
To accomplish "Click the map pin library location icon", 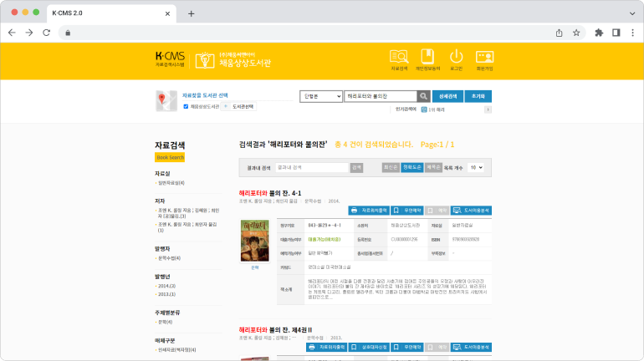I will click(166, 100).
